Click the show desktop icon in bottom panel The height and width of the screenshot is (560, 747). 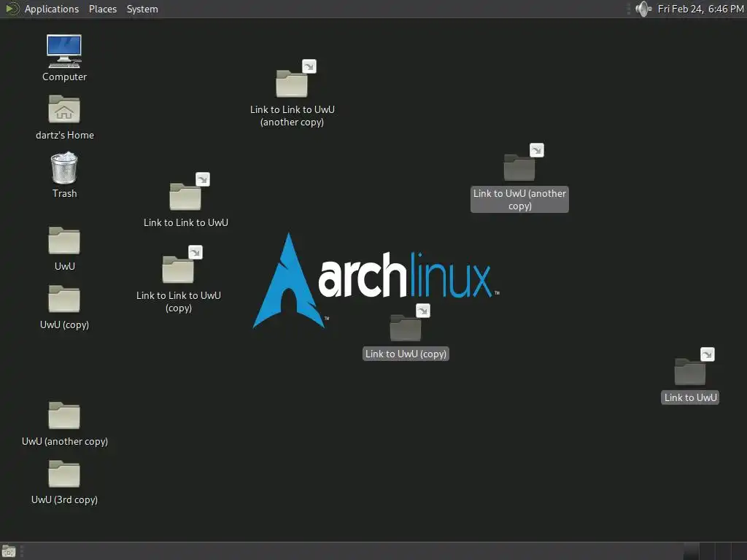click(x=9, y=551)
